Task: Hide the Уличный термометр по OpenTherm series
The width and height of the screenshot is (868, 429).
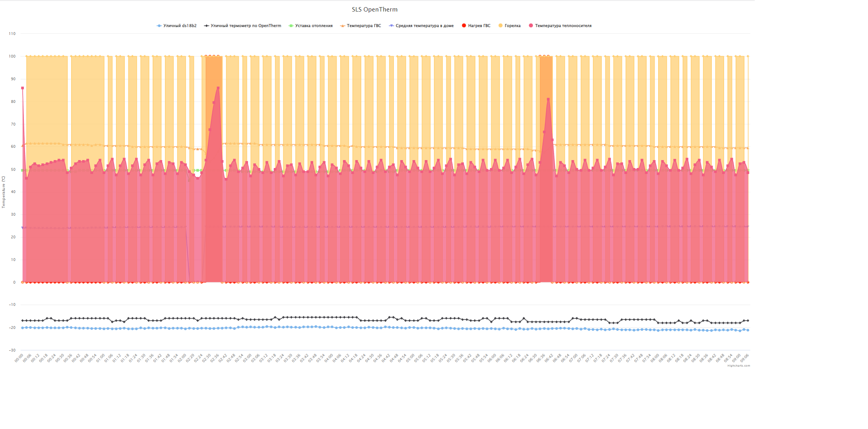Action: (x=242, y=26)
